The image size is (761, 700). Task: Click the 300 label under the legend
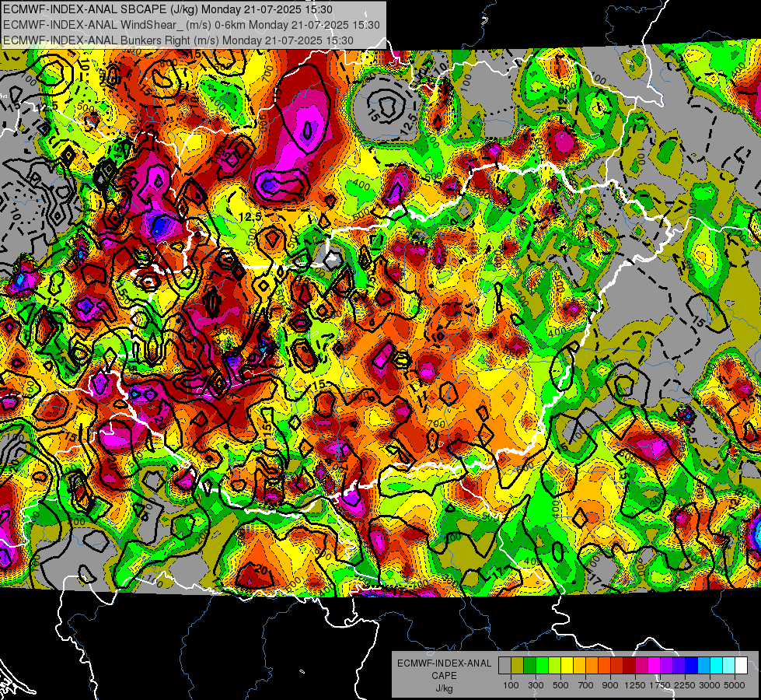(536, 685)
